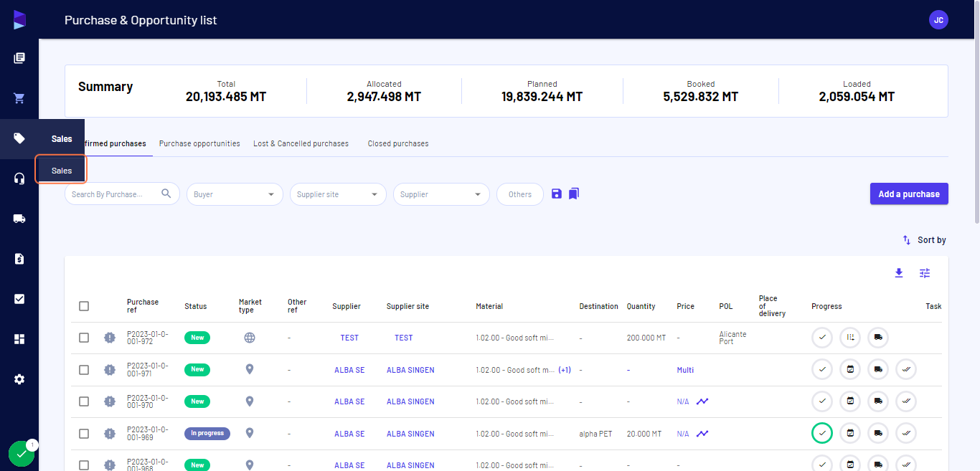This screenshot has width=980, height=471.
Task: Click the alpha PET destination cell
Action: (x=596, y=434)
